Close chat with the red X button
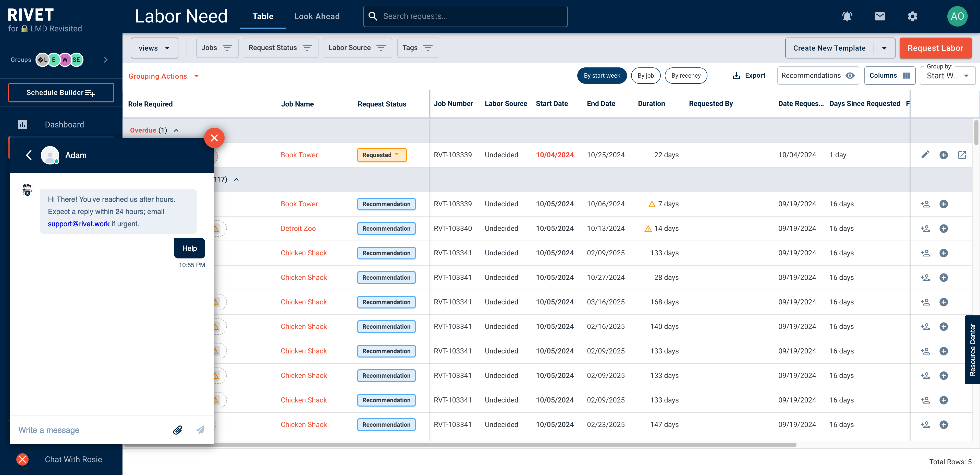This screenshot has height=475, width=980. tap(214, 138)
